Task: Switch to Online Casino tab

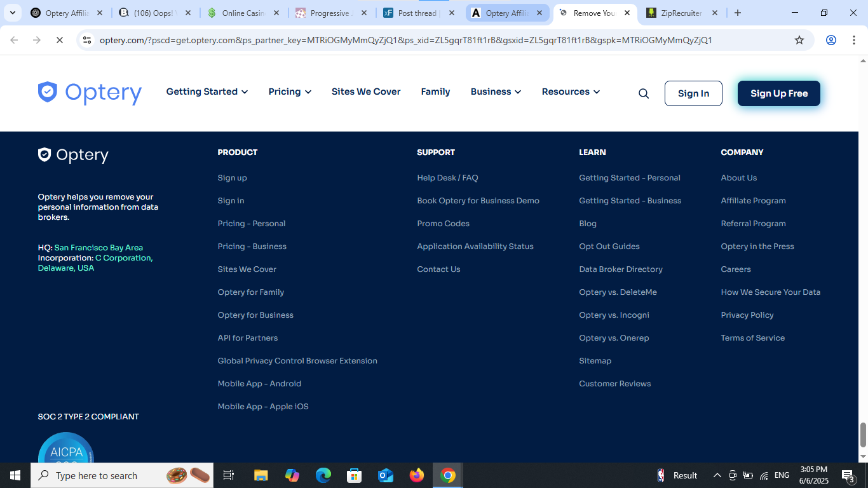Action: click(243, 13)
